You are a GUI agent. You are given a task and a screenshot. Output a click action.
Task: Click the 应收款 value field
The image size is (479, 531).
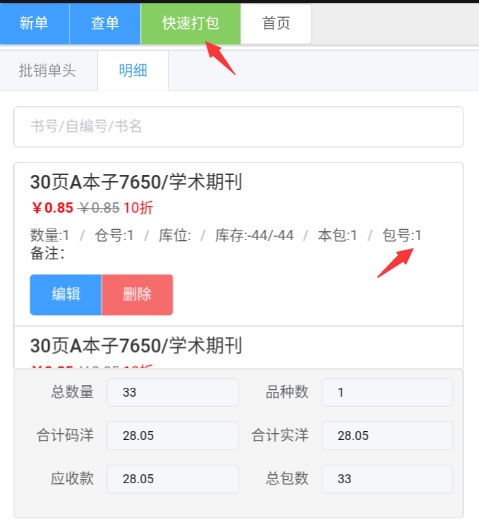(172, 479)
